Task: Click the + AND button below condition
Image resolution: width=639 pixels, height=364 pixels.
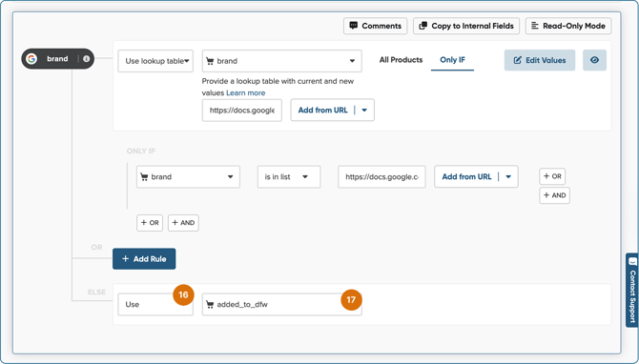Action: [183, 223]
